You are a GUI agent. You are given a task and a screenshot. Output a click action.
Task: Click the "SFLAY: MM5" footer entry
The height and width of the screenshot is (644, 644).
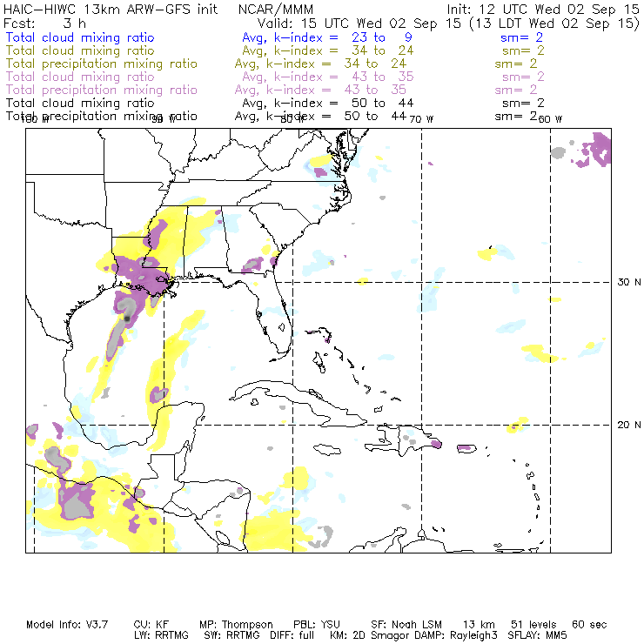(537, 635)
